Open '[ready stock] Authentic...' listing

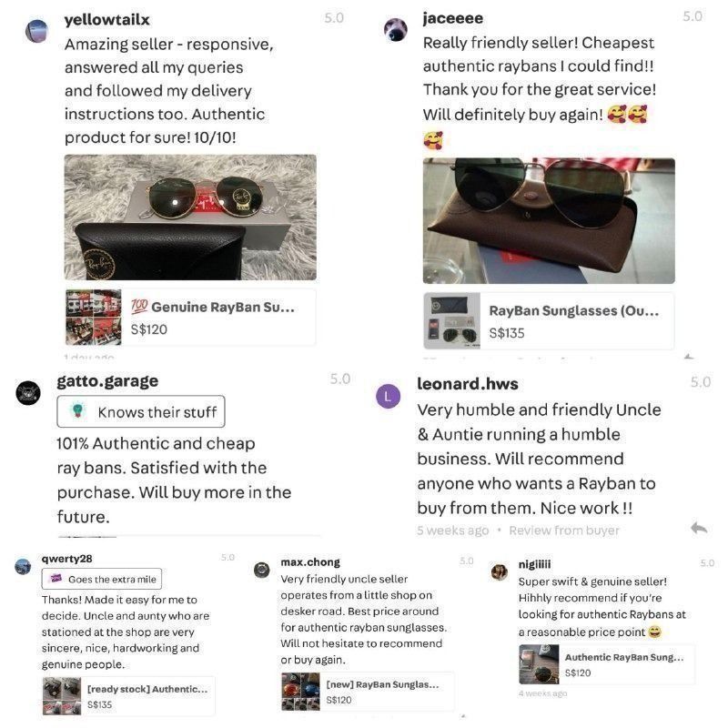tap(128, 696)
